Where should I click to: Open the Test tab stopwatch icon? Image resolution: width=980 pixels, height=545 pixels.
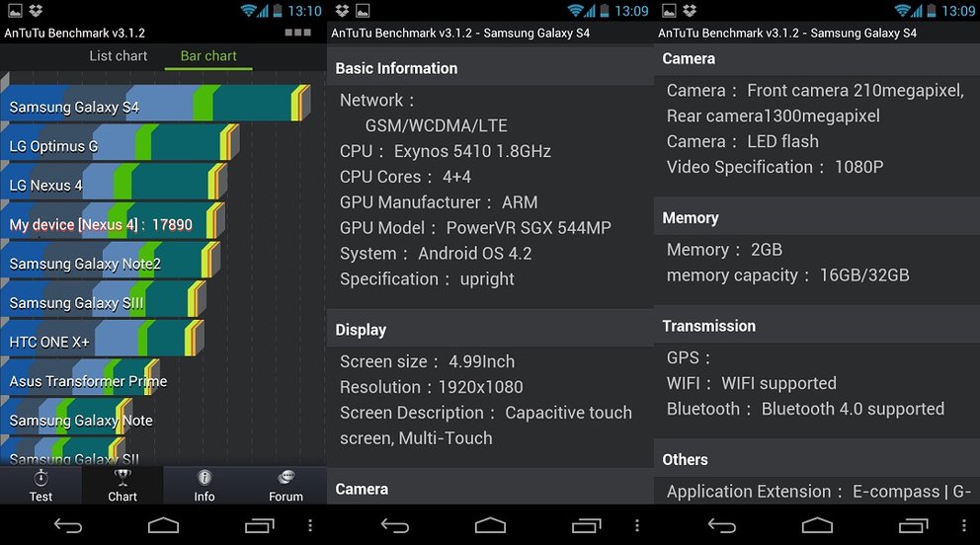click(x=41, y=478)
